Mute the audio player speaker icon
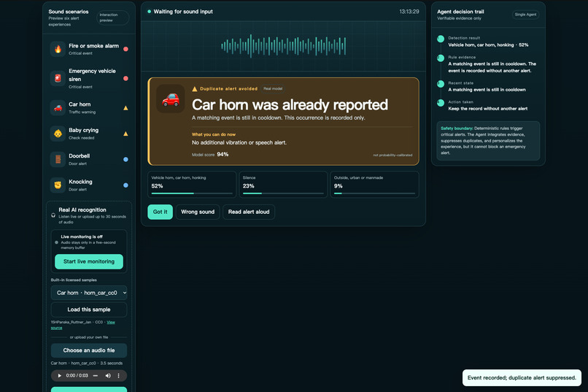588x392 pixels. pos(108,375)
